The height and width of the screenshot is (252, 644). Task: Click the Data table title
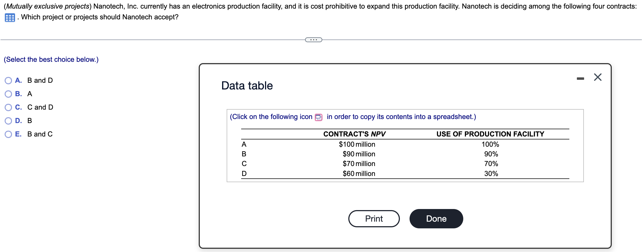tap(247, 86)
